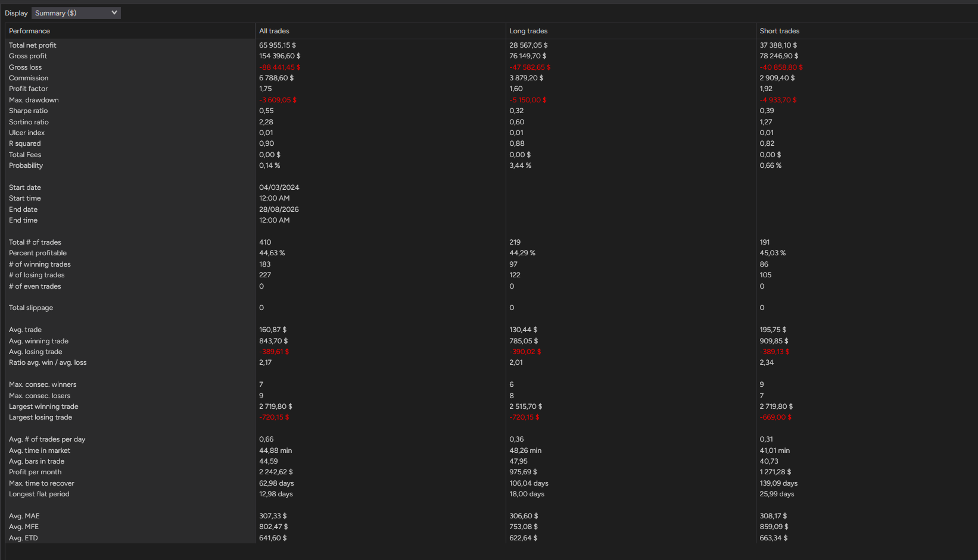Image resolution: width=978 pixels, height=560 pixels.
Task: Select the Total net profit row label
Action: pyautogui.click(x=33, y=45)
